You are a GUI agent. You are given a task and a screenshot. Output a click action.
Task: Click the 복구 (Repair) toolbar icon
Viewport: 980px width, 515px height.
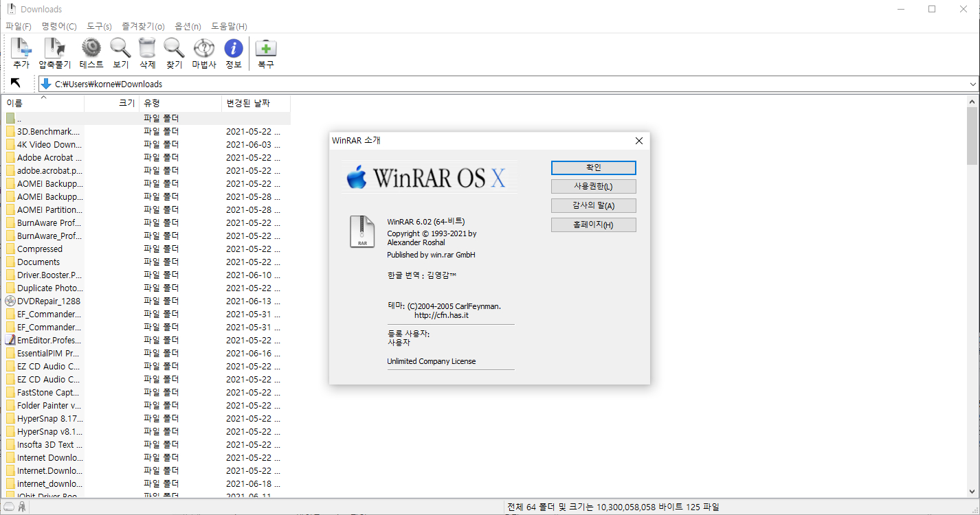[x=266, y=48]
